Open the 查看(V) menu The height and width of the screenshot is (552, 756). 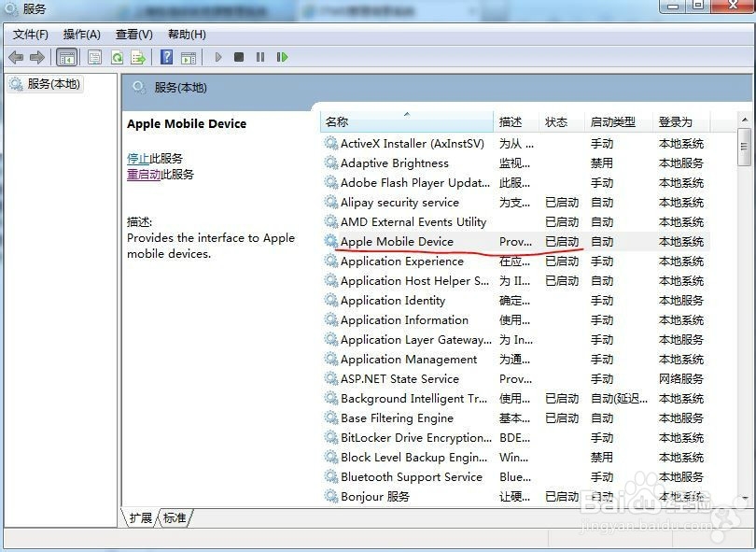tap(134, 35)
